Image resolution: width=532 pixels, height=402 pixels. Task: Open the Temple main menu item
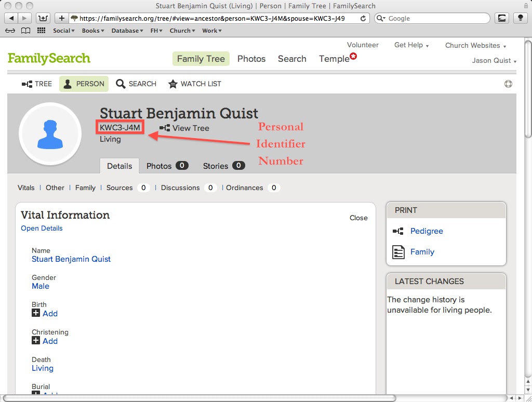tap(334, 59)
